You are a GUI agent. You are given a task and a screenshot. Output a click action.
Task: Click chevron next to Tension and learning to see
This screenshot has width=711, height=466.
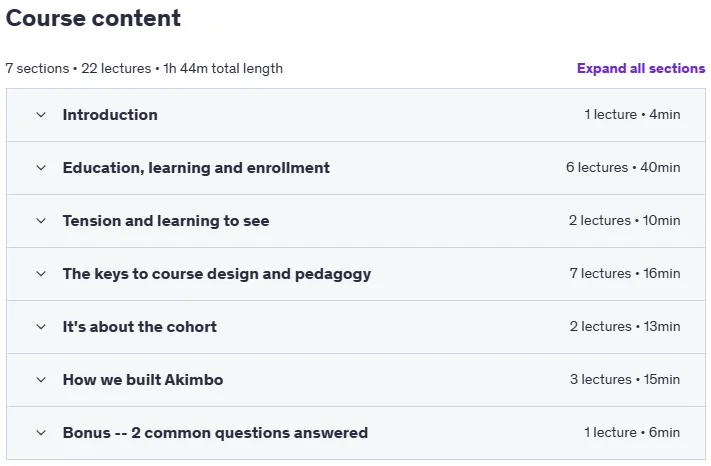click(41, 221)
